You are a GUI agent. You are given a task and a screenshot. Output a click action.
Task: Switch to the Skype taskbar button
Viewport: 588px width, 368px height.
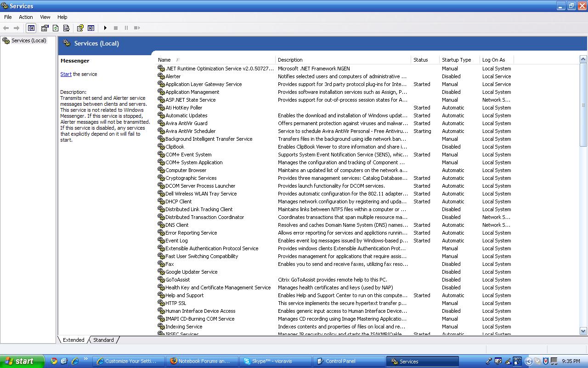pyautogui.click(x=275, y=361)
